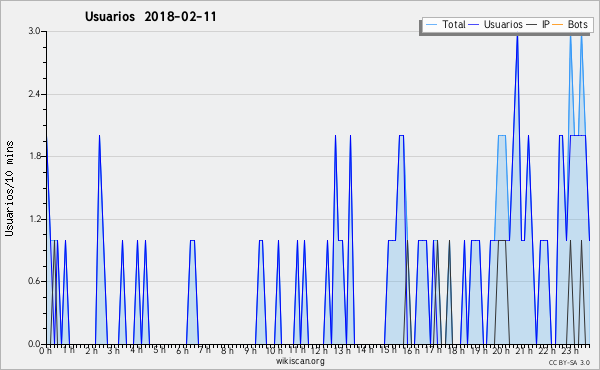Click the '9 h' x-axis label

pyautogui.click(x=250, y=351)
